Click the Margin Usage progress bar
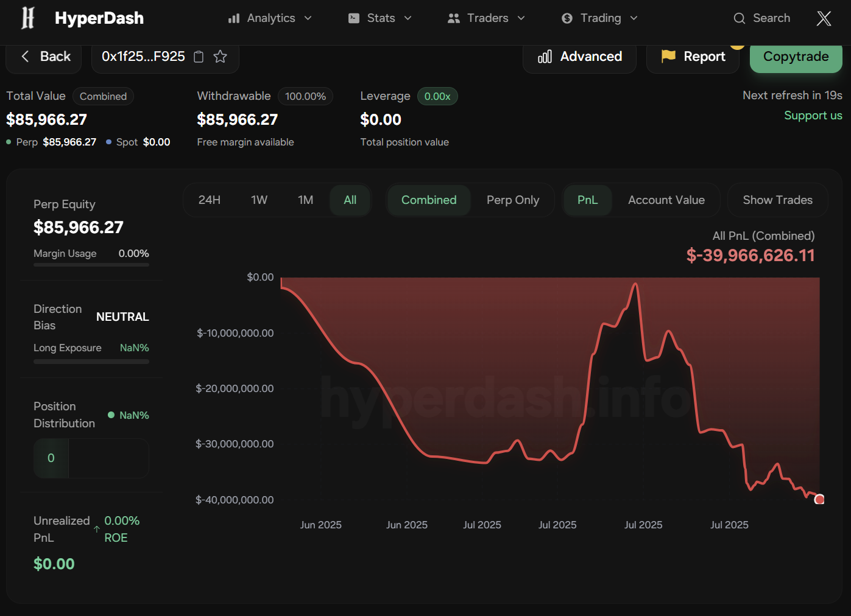This screenshot has height=616, width=851. pos(91,265)
